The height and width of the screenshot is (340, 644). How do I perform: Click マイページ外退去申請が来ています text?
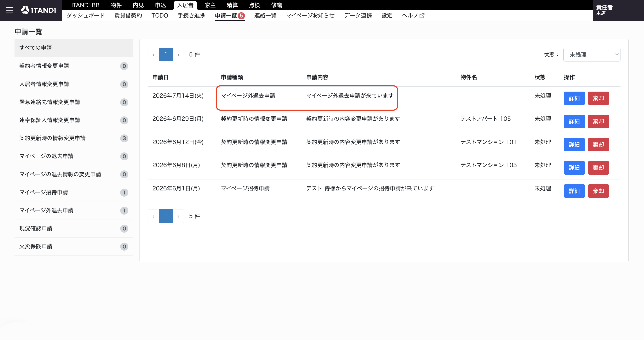tap(350, 96)
